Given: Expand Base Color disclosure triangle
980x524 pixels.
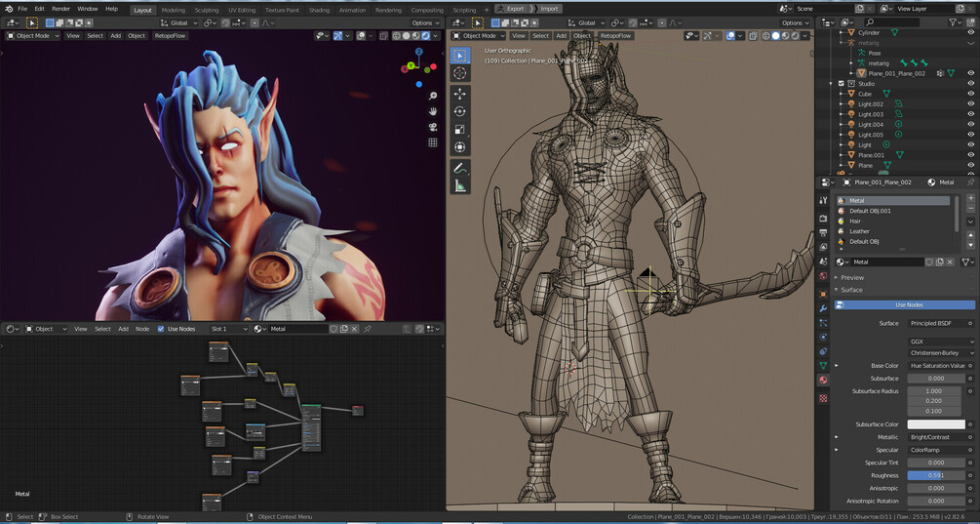Looking at the screenshot, I should [x=837, y=366].
